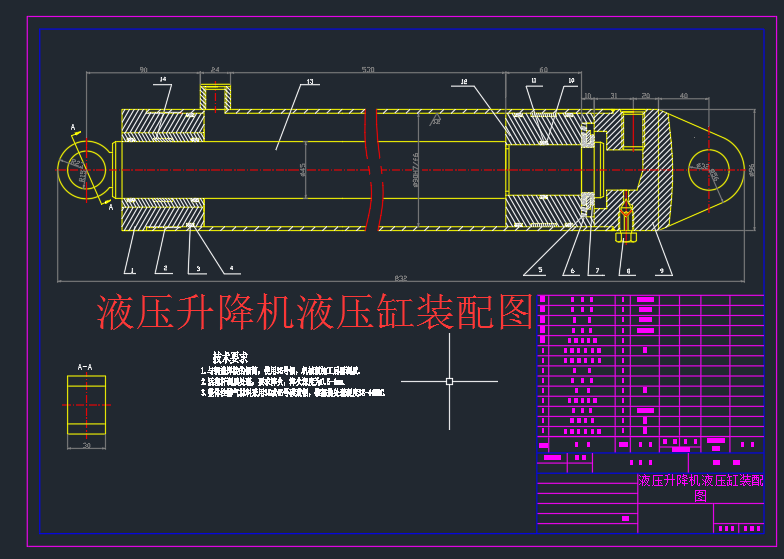
Task: Click the 832 overall length dimension
Action: (x=400, y=278)
